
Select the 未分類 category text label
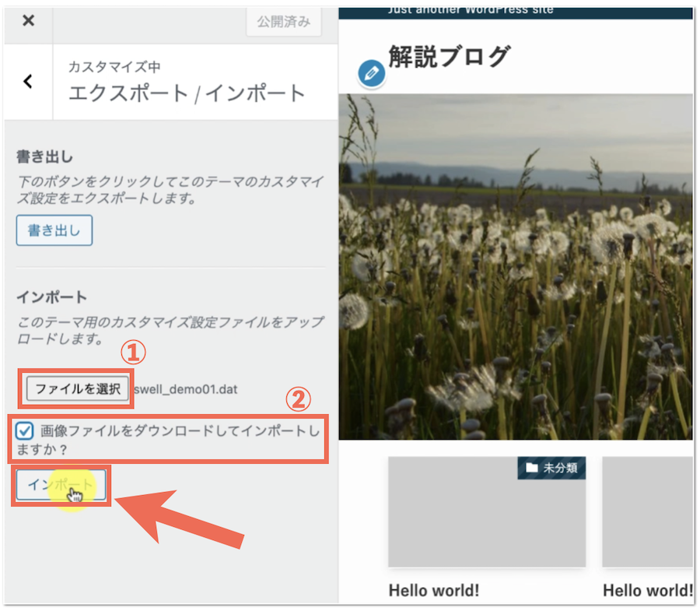559,468
